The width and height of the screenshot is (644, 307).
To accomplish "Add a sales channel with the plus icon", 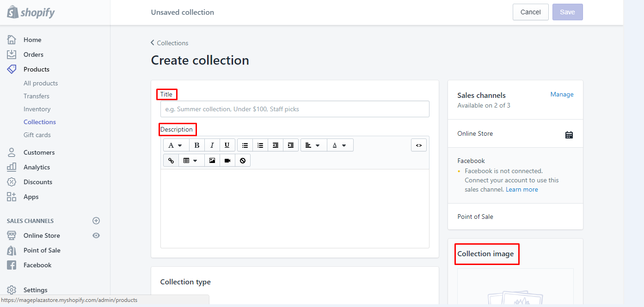I will click(x=96, y=221).
